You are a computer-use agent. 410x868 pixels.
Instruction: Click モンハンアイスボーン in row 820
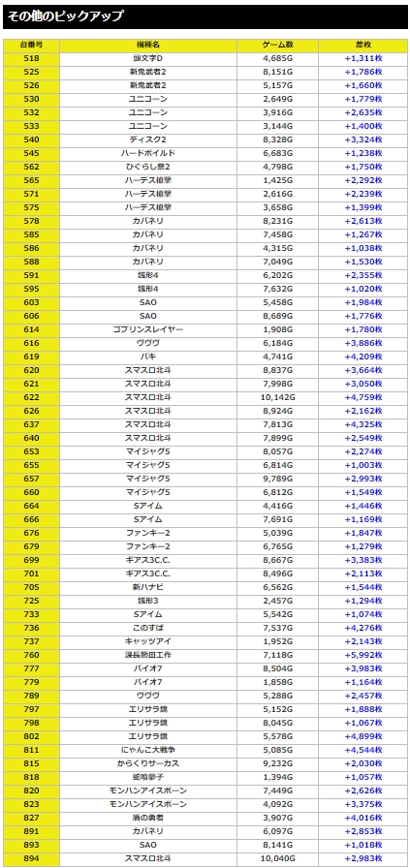[x=148, y=790]
